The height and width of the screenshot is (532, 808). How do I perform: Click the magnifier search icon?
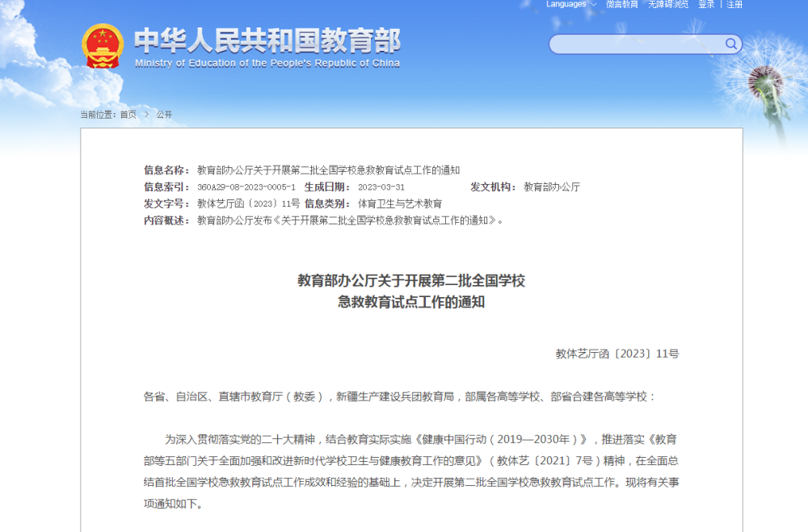[x=730, y=44]
